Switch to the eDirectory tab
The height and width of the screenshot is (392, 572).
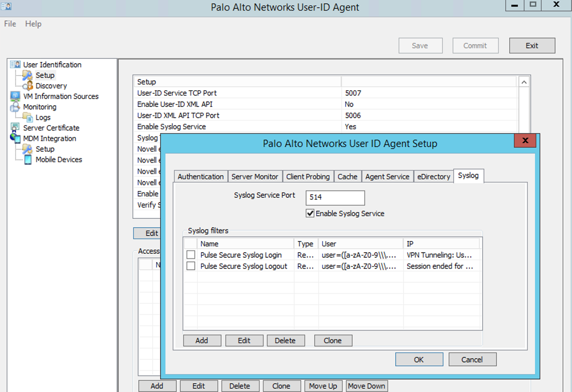click(433, 176)
